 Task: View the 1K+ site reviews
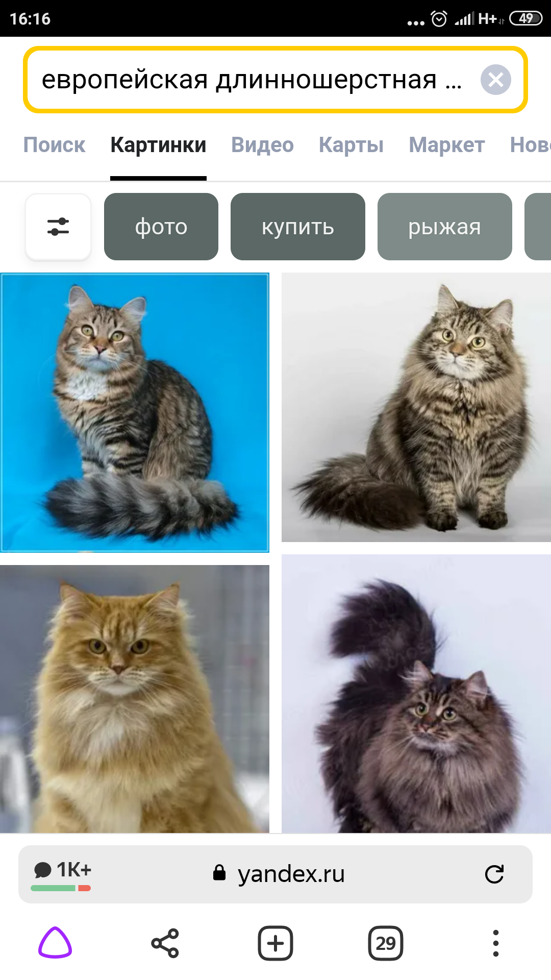(62, 874)
